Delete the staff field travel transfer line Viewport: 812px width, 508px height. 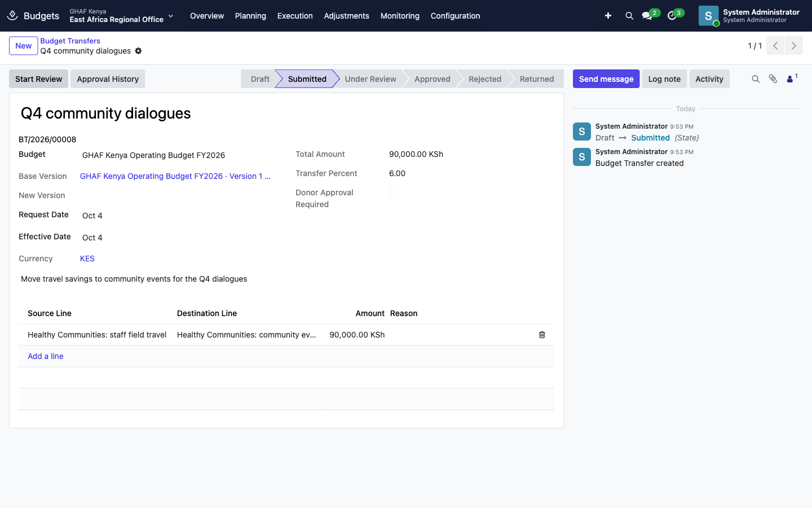pos(542,335)
